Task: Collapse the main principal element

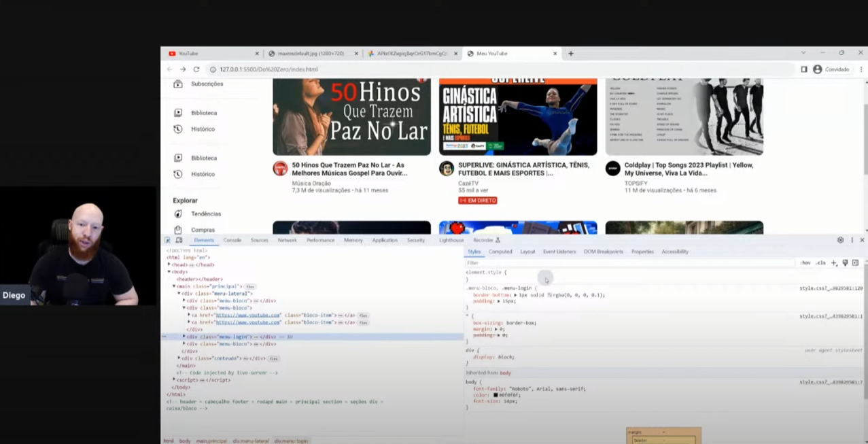Action: [x=174, y=286]
